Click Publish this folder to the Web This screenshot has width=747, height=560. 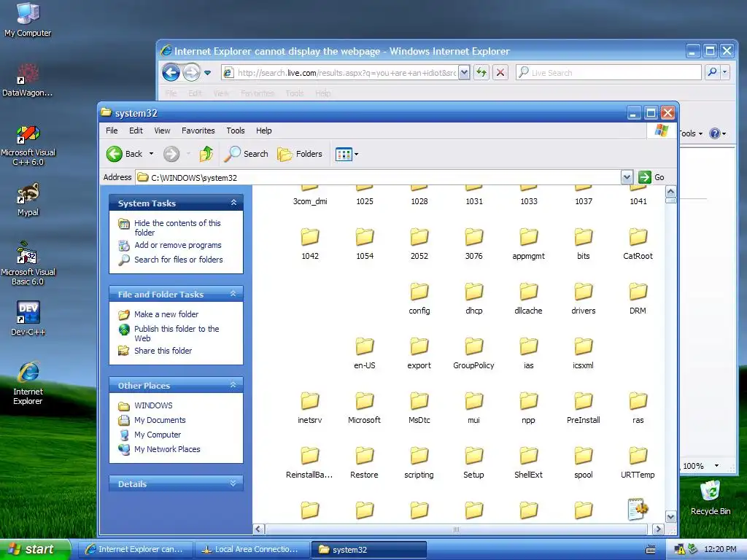click(x=177, y=333)
